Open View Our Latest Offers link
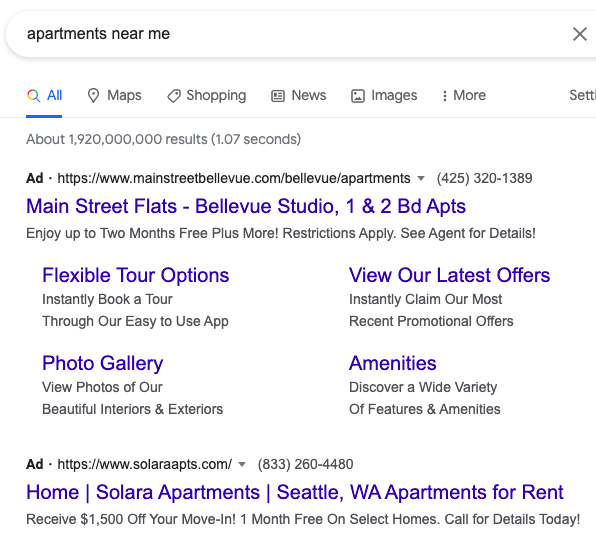The height and width of the screenshot is (542, 596). [x=450, y=275]
